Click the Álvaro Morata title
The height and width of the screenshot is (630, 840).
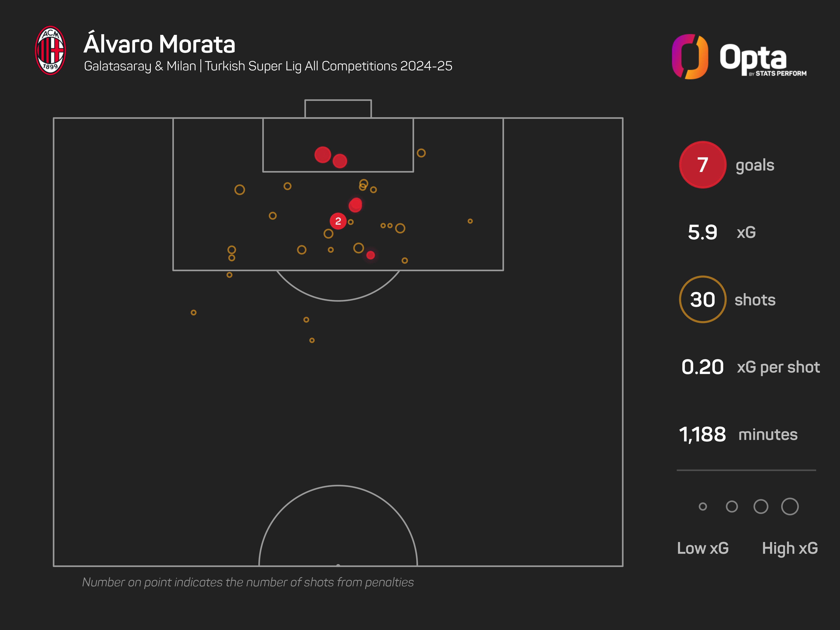point(159,44)
